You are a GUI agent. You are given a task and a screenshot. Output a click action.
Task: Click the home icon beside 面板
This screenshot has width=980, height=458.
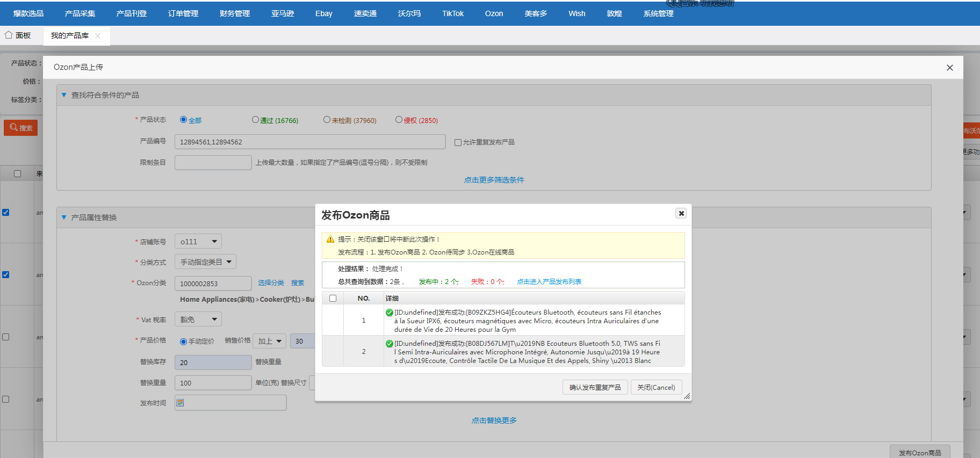[9, 35]
